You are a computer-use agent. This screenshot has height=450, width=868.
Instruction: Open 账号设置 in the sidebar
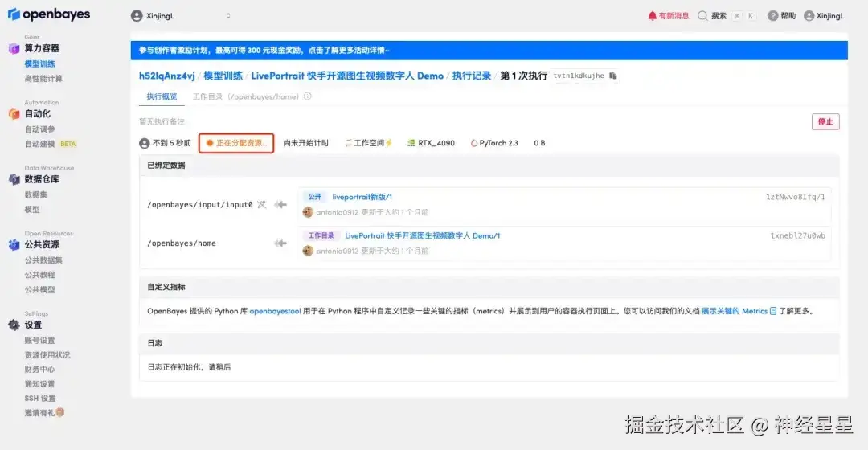39,341
